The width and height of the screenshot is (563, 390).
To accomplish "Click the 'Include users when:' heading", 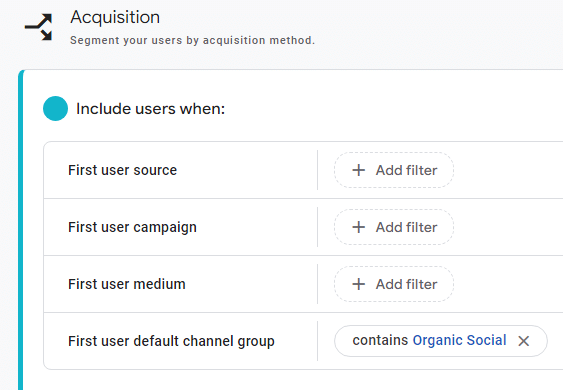I will tap(150, 109).
